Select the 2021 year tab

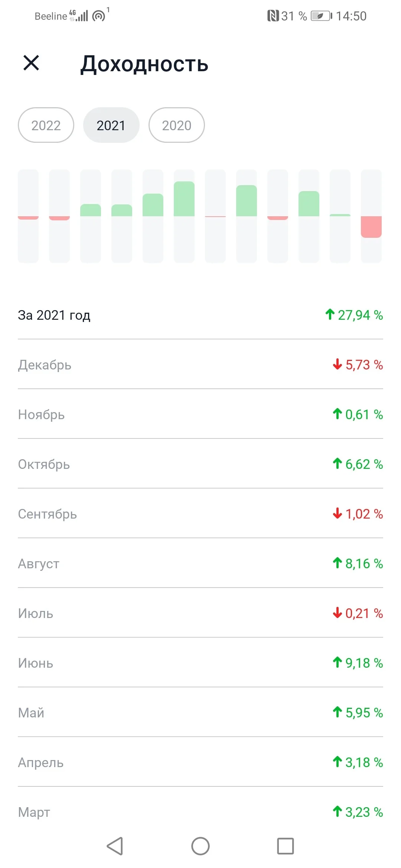[111, 125]
